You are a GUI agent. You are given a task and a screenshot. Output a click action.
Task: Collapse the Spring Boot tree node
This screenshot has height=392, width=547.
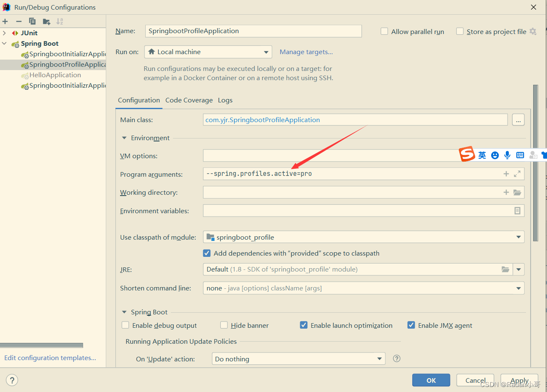[4, 44]
